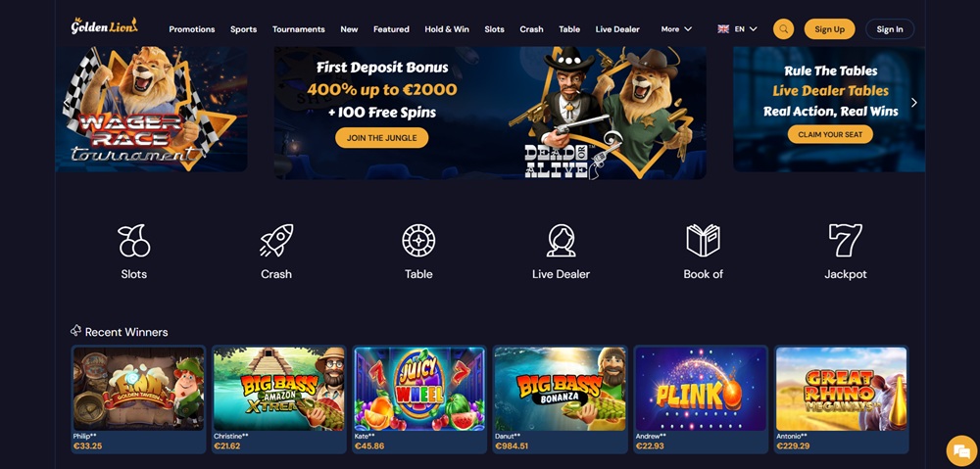The width and height of the screenshot is (980, 469).
Task: Expand the More menu dropdown
Action: (676, 28)
